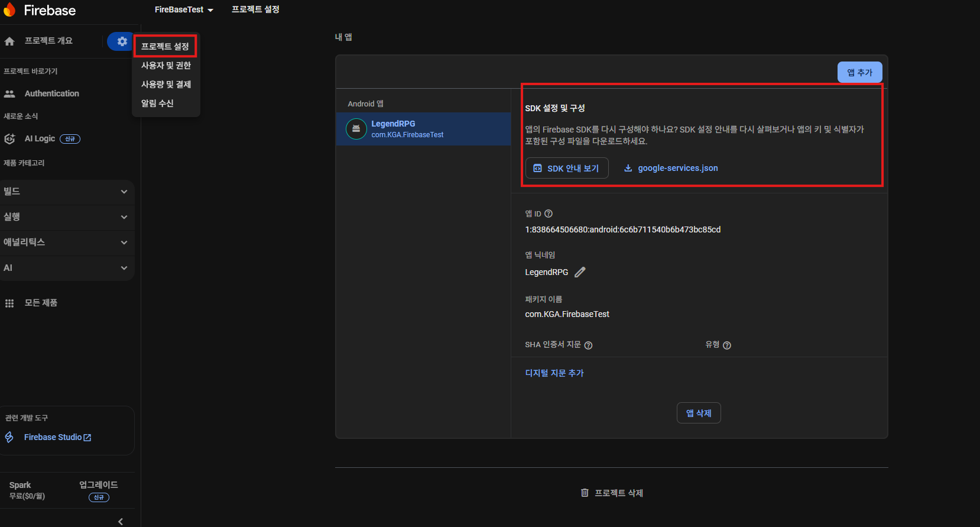
Task: Click the 업그레이드 plan option
Action: [x=99, y=484]
